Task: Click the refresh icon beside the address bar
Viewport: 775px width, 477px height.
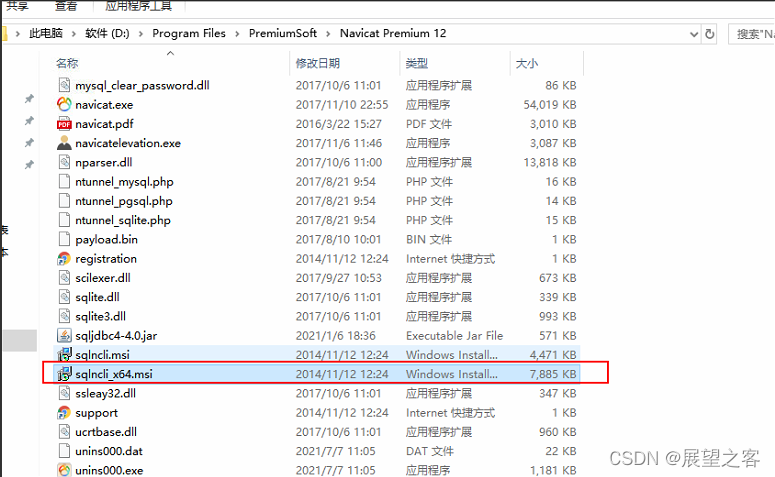Action: click(x=710, y=34)
